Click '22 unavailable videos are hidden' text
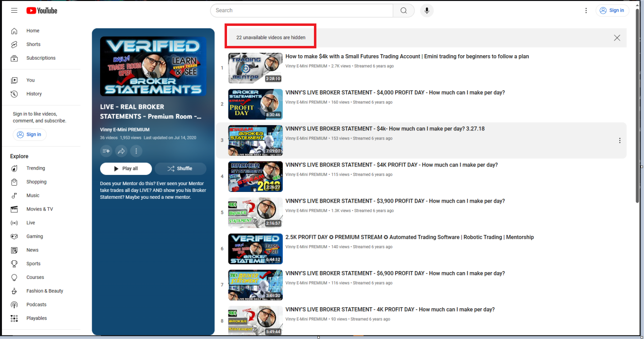The width and height of the screenshot is (644, 339). coord(271,38)
